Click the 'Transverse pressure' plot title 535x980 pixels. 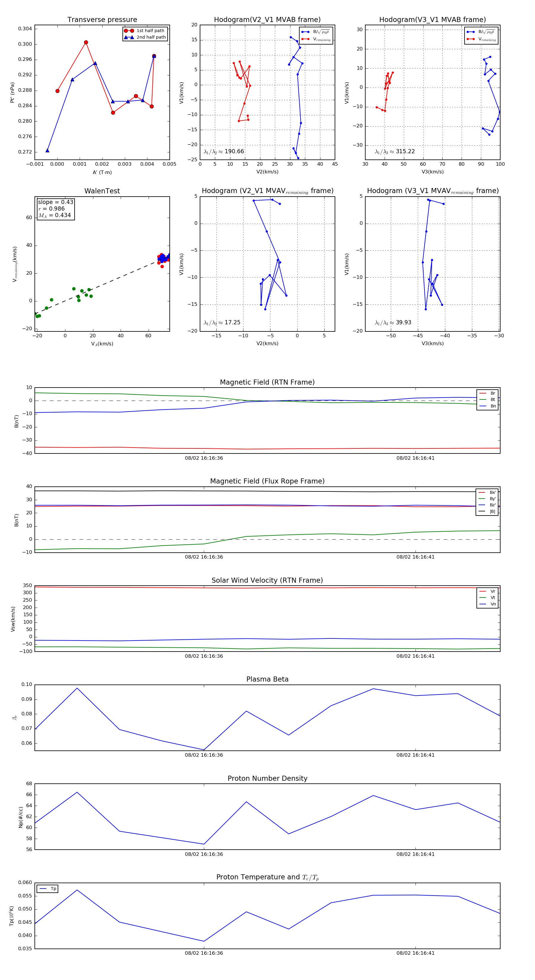coord(102,20)
